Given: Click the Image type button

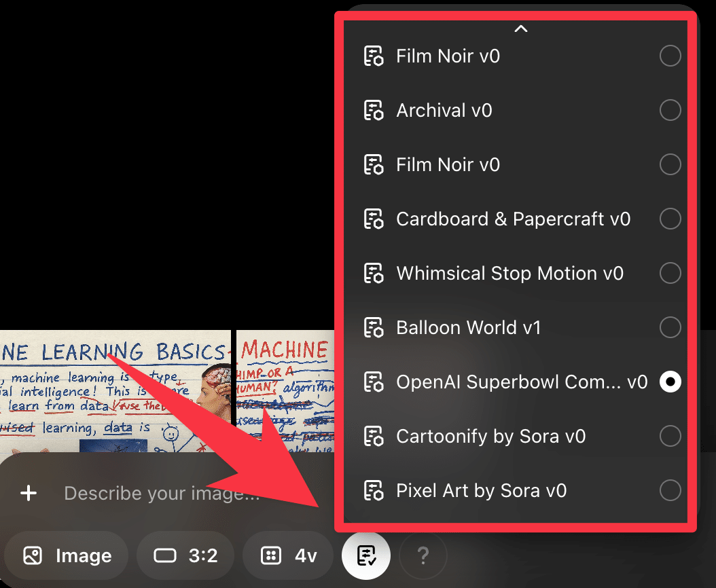Looking at the screenshot, I should click(67, 556).
